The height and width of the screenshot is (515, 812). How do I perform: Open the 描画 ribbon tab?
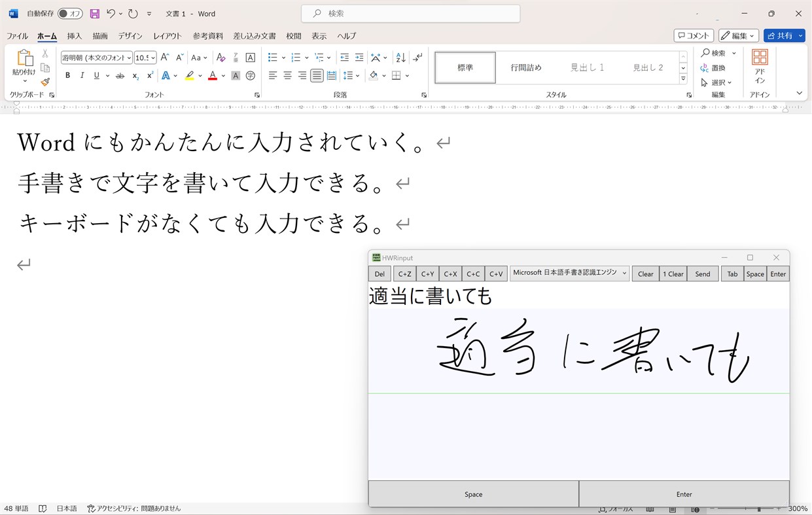coord(100,36)
